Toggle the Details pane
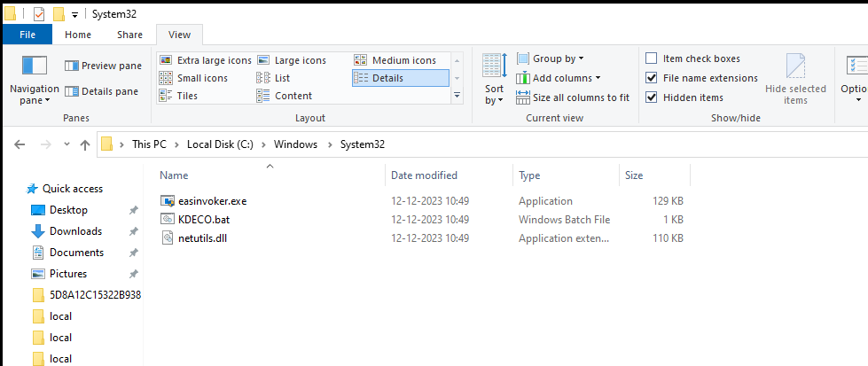This screenshot has height=366, width=868. coord(101,91)
